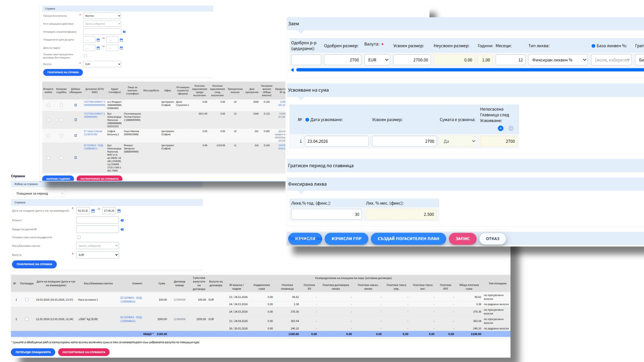The image size is (644, 362).
Task: Toggle the Покажи само непотвърдените checkbox
Action: click(79, 237)
